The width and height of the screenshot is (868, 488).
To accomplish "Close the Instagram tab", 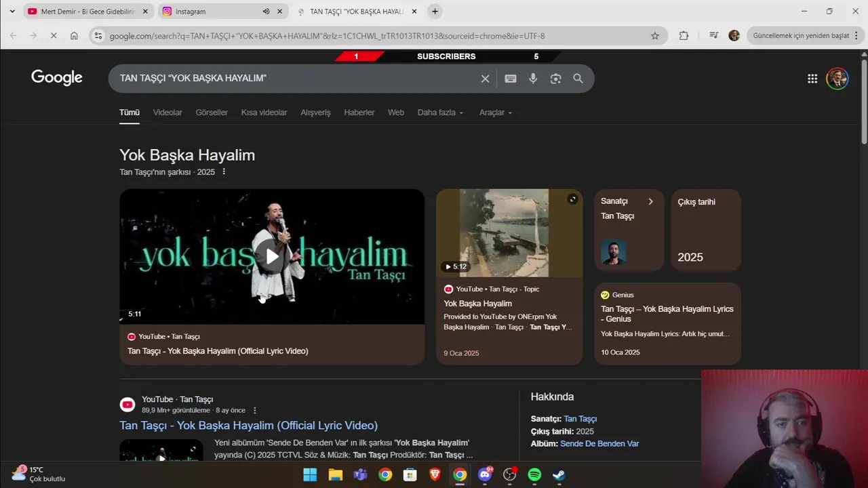I will click(x=279, y=12).
